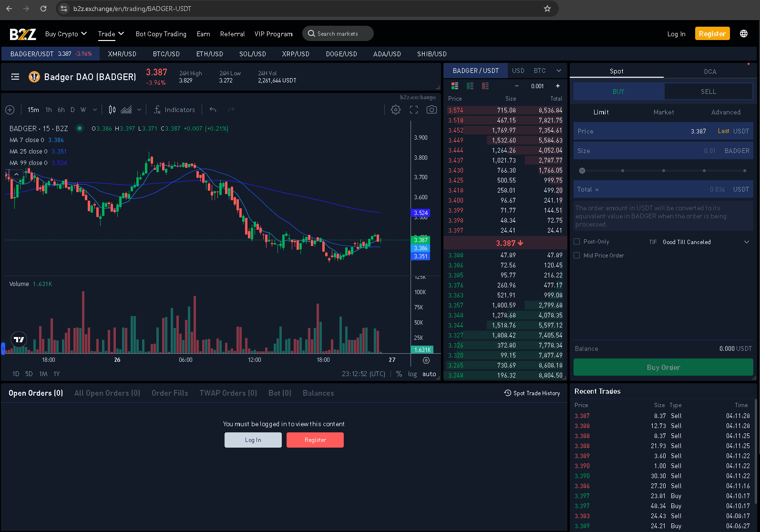Bookmark page with star icon
The width and height of the screenshot is (760, 532).
547,9
